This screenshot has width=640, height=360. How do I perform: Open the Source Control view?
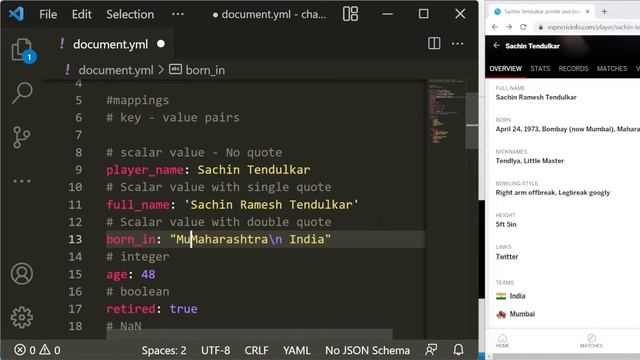[21, 137]
